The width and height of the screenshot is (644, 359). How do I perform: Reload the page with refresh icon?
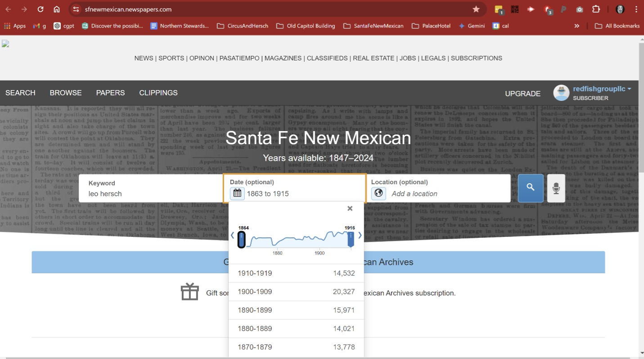click(x=41, y=9)
